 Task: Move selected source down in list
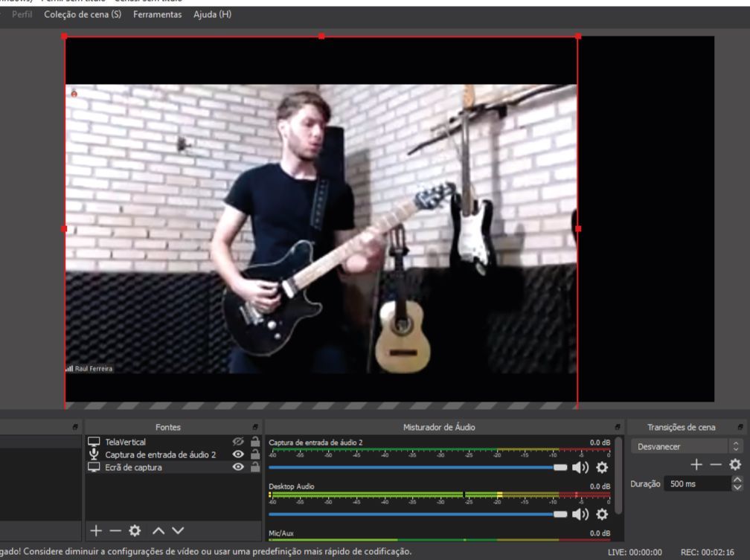pyautogui.click(x=178, y=532)
